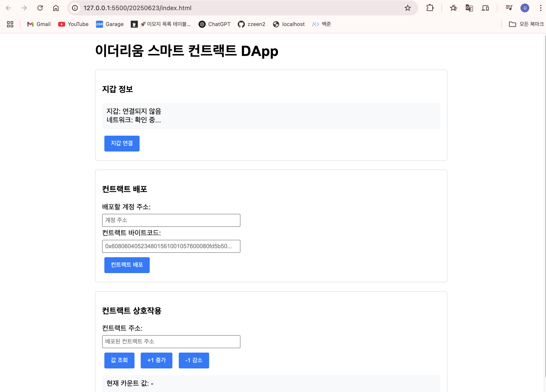Click the 지갑 연결 button
The height and width of the screenshot is (392, 546).
[122, 144]
